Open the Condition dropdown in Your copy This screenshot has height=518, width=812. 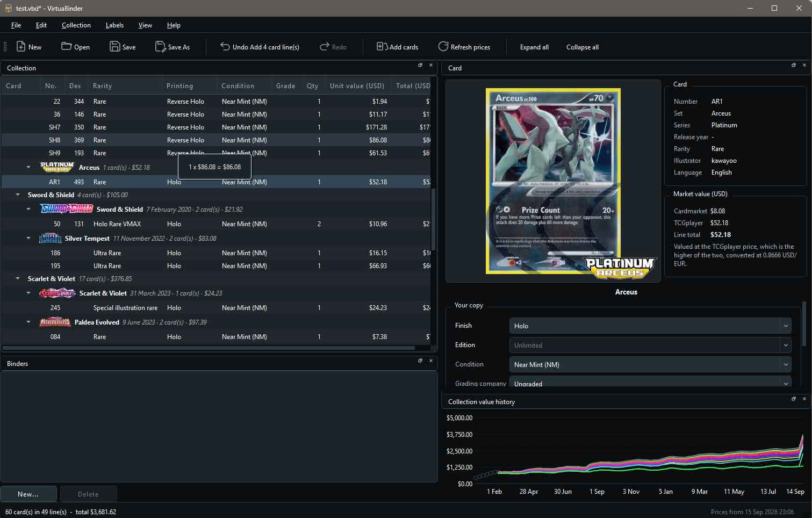(x=650, y=364)
